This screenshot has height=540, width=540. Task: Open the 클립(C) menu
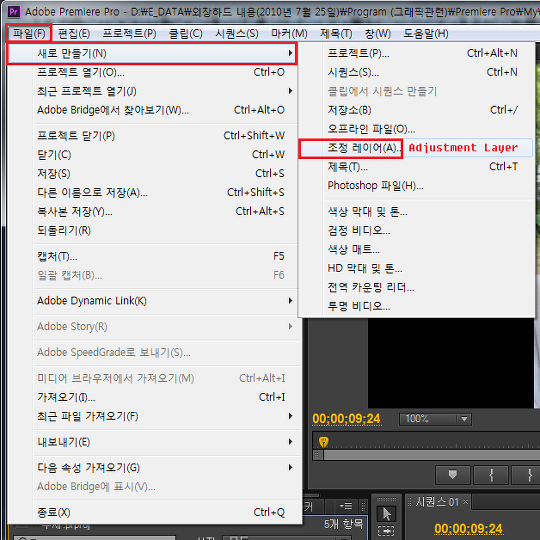coord(186,33)
